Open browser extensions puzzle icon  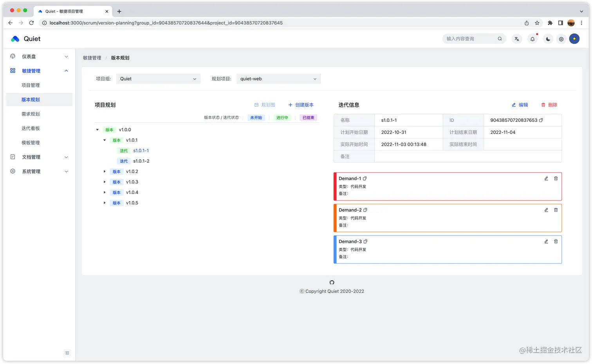click(550, 23)
